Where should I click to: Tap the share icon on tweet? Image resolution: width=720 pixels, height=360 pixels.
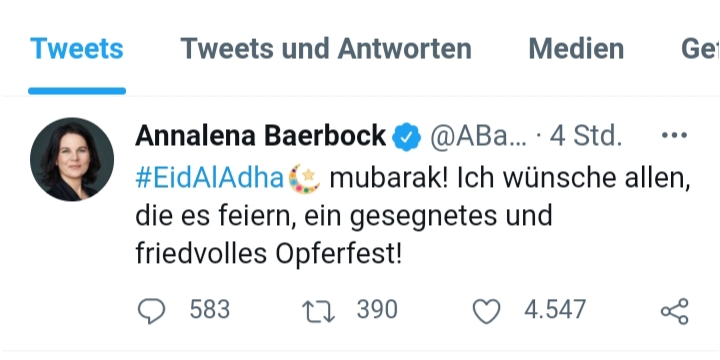[x=675, y=311]
